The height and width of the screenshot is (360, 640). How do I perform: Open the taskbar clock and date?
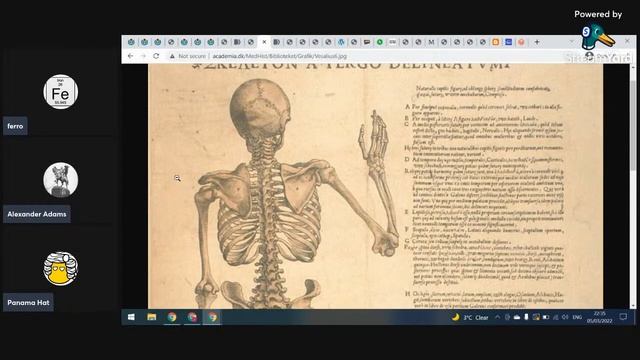[600, 317]
